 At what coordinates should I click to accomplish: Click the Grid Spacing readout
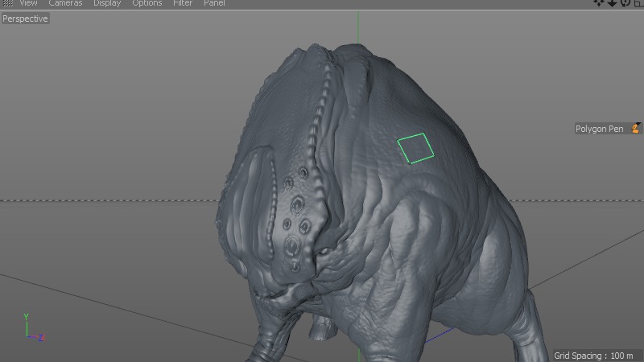[x=593, y=356]
